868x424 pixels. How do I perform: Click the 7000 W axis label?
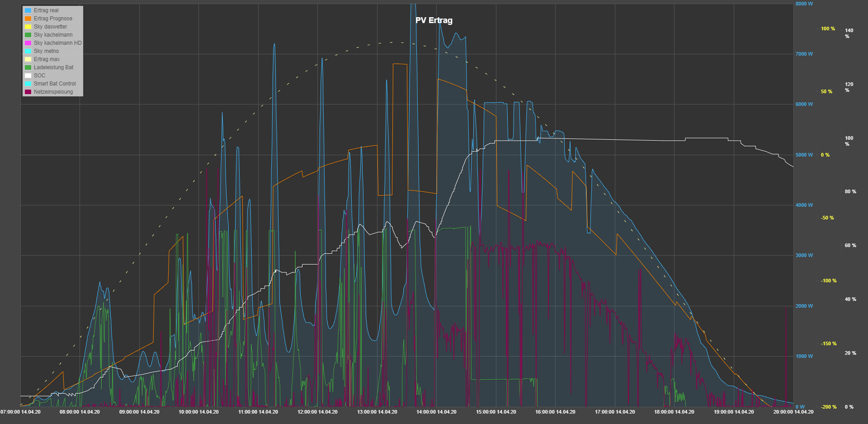(804, 54)
